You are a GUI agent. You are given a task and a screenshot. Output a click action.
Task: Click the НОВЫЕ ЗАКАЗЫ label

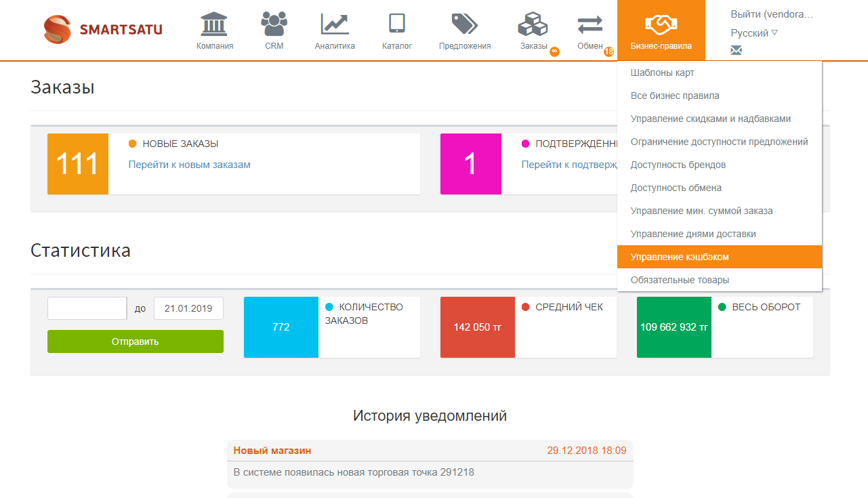(180, 144)
